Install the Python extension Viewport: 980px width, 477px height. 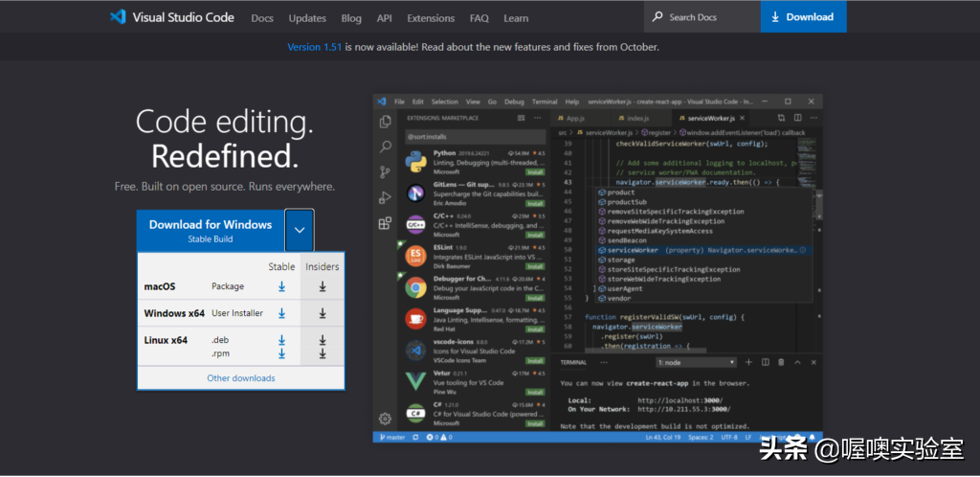pyautogui.click(x=534, y=171)
